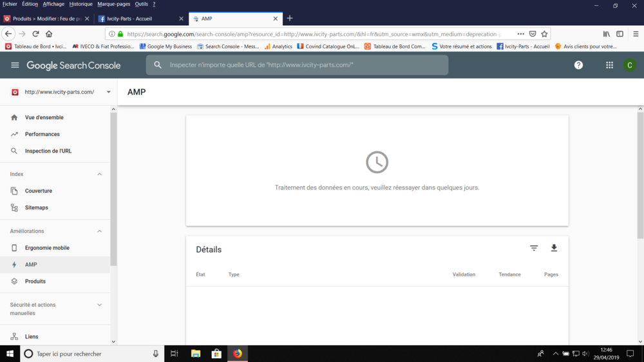The width and height of the screenshot is (644, 362).
Task: Download the Détails table data
Action: [x=554, y=248]
